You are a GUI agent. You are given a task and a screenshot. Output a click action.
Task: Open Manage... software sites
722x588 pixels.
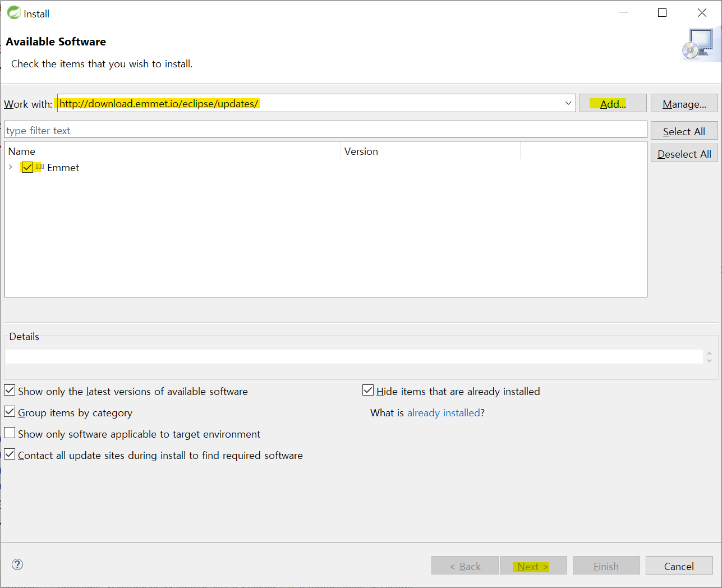[684, 103]
